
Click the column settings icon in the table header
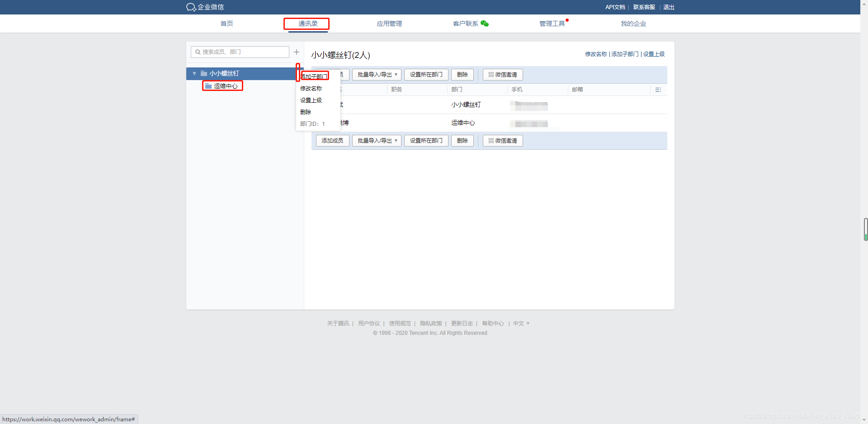[658, 90]
